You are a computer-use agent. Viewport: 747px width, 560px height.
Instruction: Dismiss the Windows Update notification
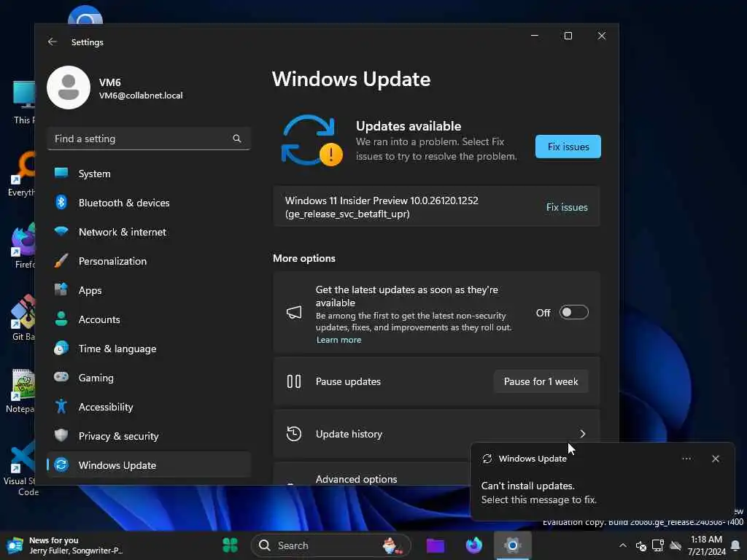coord(716,459)
